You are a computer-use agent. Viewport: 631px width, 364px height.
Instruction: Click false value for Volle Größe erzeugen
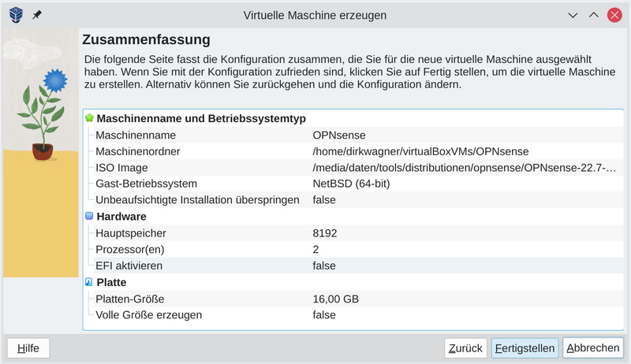pyautogui.click(x=324, y=315)
